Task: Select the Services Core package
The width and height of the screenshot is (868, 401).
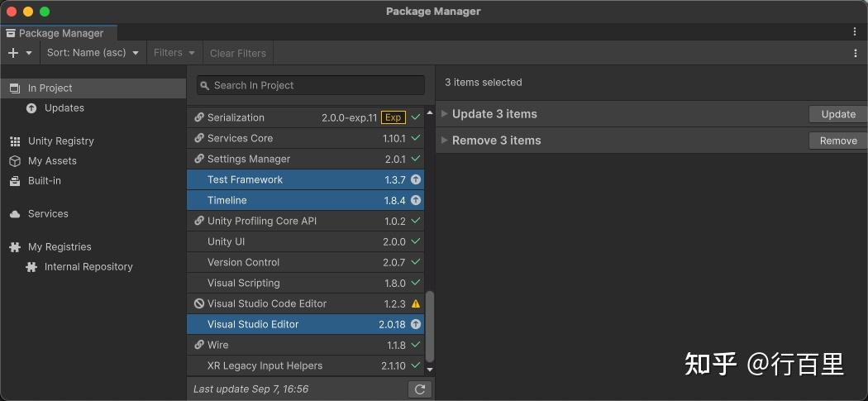Action: pos(306,138)
